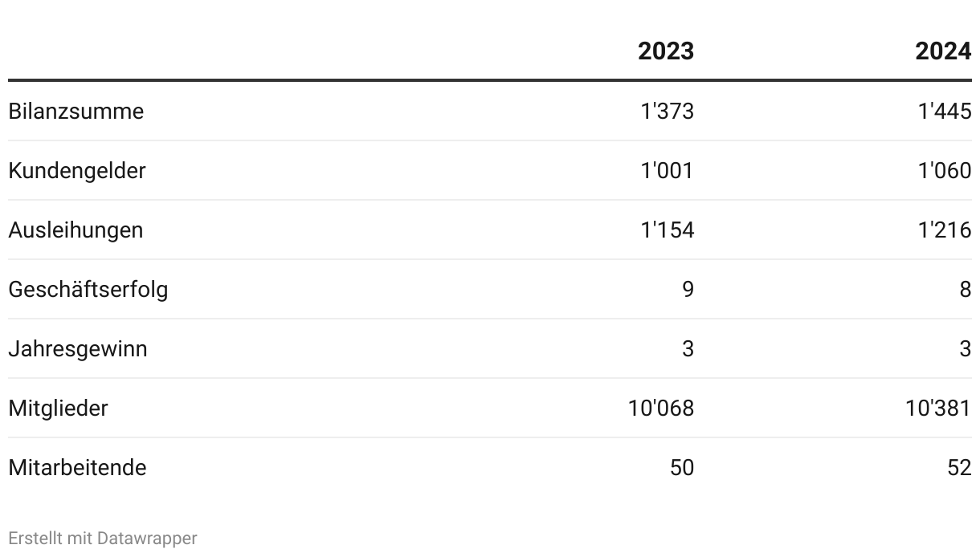
Task: Open the Erstellt mit Datawrapper link
Action: click(x=103, y=539)
